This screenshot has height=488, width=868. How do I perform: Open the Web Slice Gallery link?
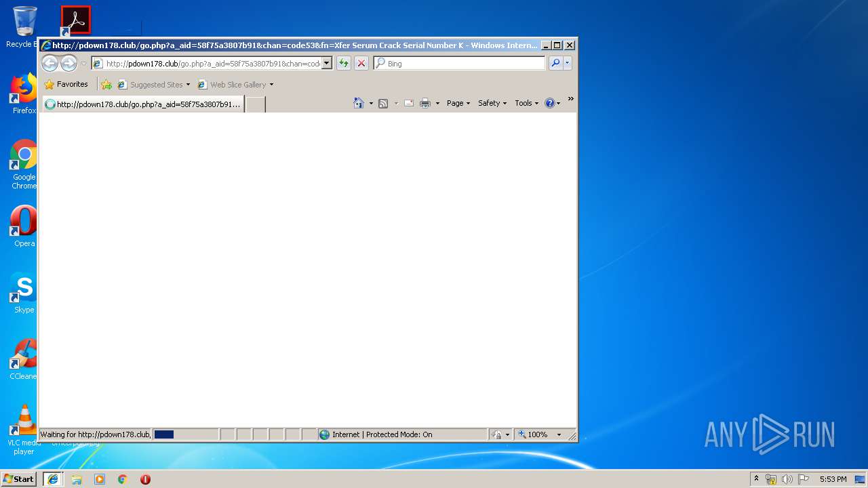[x=235, y=85]
